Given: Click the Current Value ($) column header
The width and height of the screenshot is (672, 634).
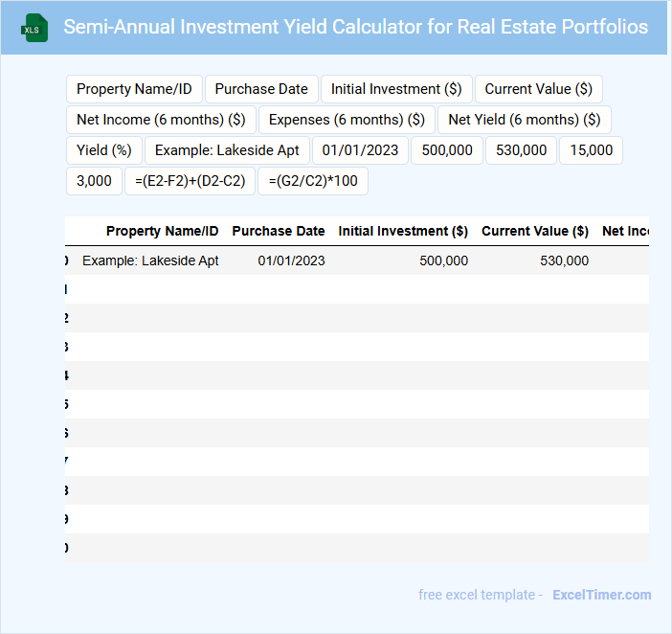Looking at the screenshot, I should [x=534, y=231].
